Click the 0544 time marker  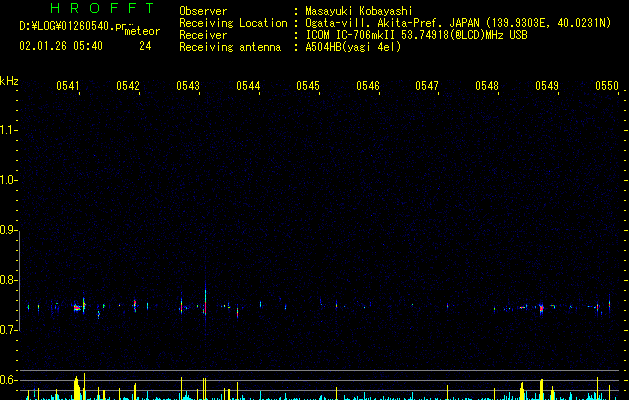[248, 86]
